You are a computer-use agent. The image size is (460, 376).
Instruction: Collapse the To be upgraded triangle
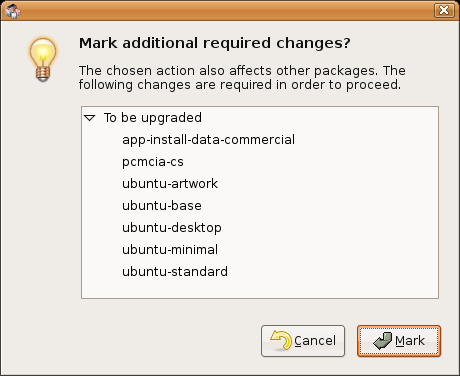90,118
